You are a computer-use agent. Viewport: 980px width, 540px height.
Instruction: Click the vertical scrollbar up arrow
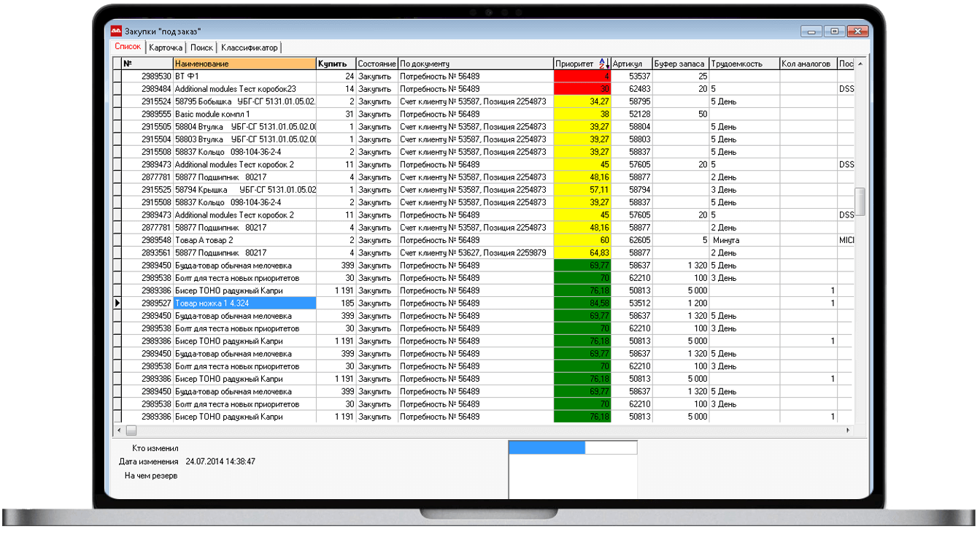[860, 63]
